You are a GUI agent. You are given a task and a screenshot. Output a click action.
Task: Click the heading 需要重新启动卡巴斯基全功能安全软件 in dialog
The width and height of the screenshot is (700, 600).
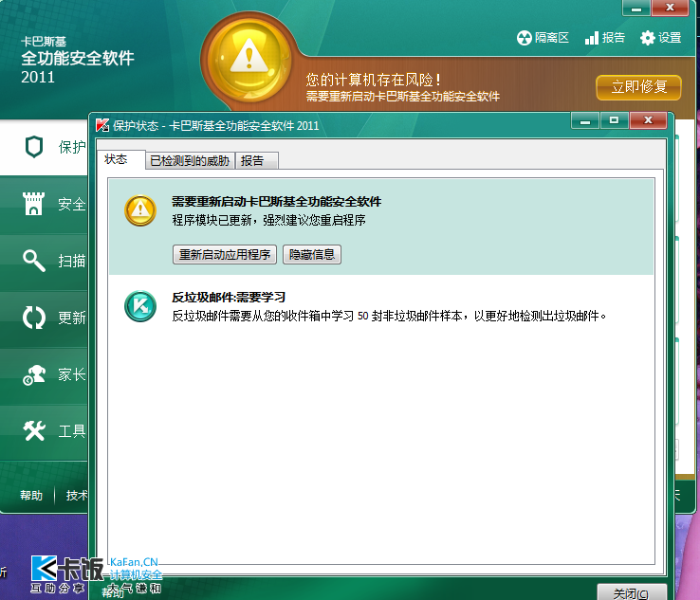[x=276, y=202]
